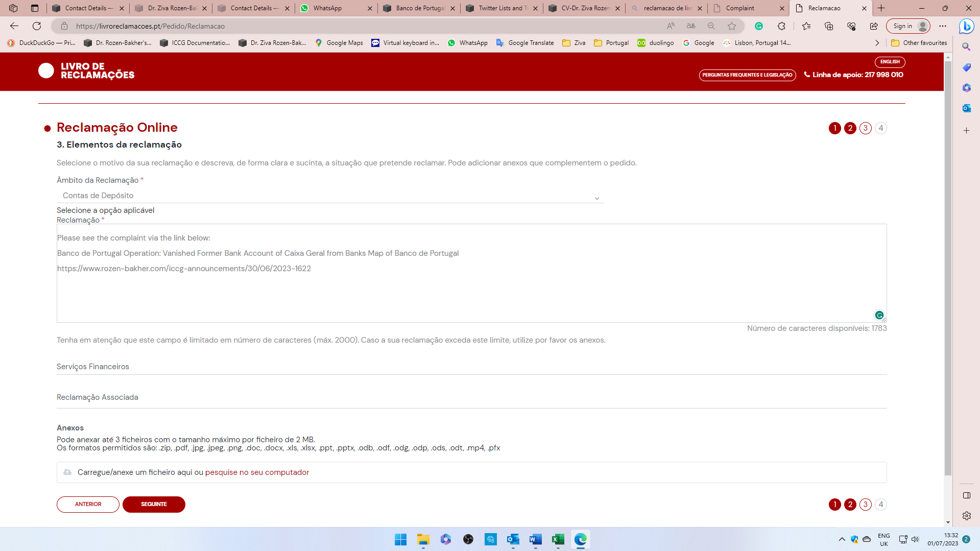Click the zoom magnifier icon in the address bar
The image size is (980, 551).
tap(711, 26)
